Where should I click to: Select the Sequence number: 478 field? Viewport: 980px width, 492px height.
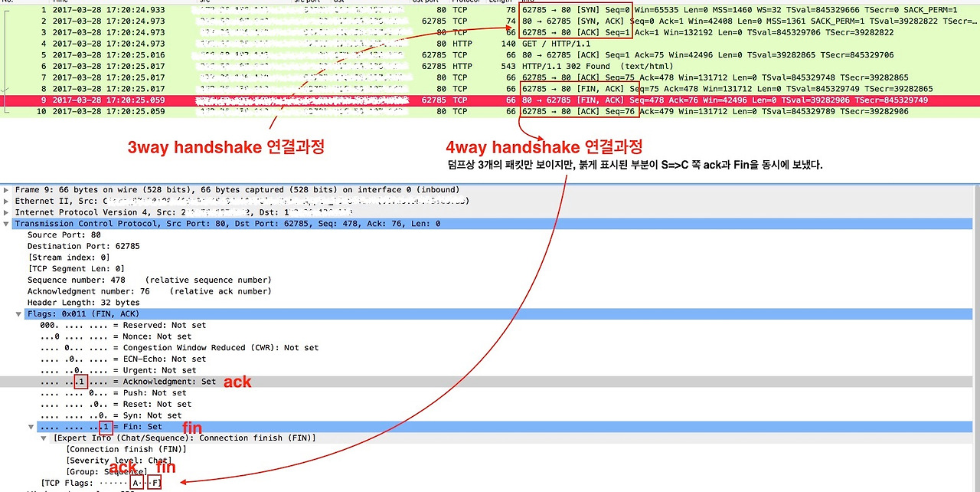click(149, 280)
